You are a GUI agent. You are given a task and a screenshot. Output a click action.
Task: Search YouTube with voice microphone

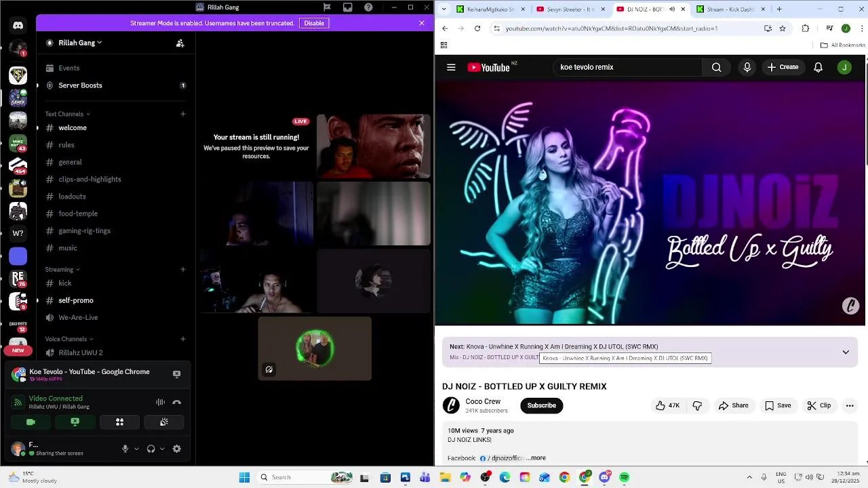(747, 67)
